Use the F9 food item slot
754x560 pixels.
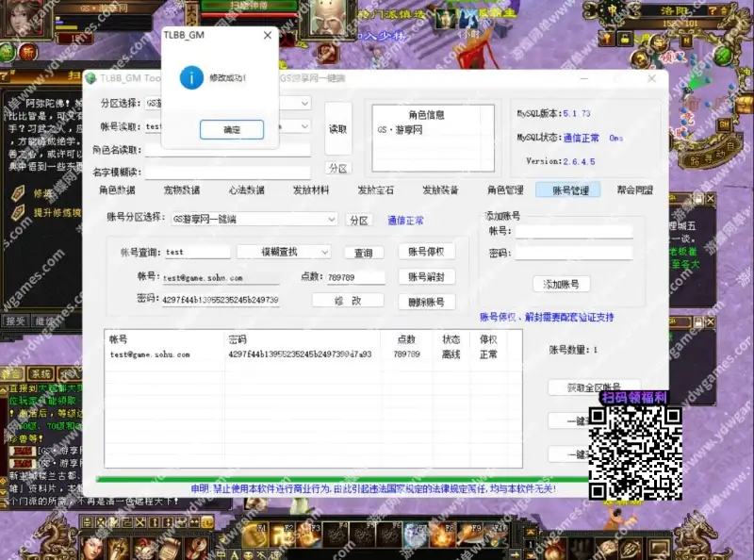point(468,535)
